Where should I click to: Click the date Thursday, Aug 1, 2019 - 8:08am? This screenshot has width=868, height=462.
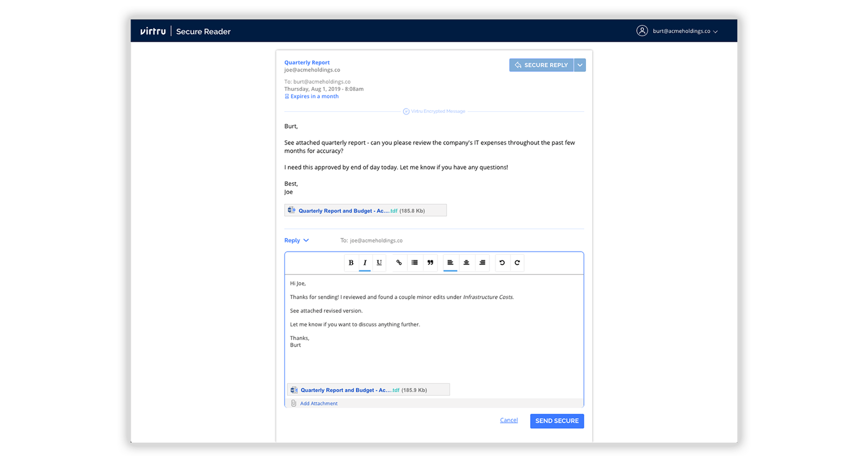[324, 89]
